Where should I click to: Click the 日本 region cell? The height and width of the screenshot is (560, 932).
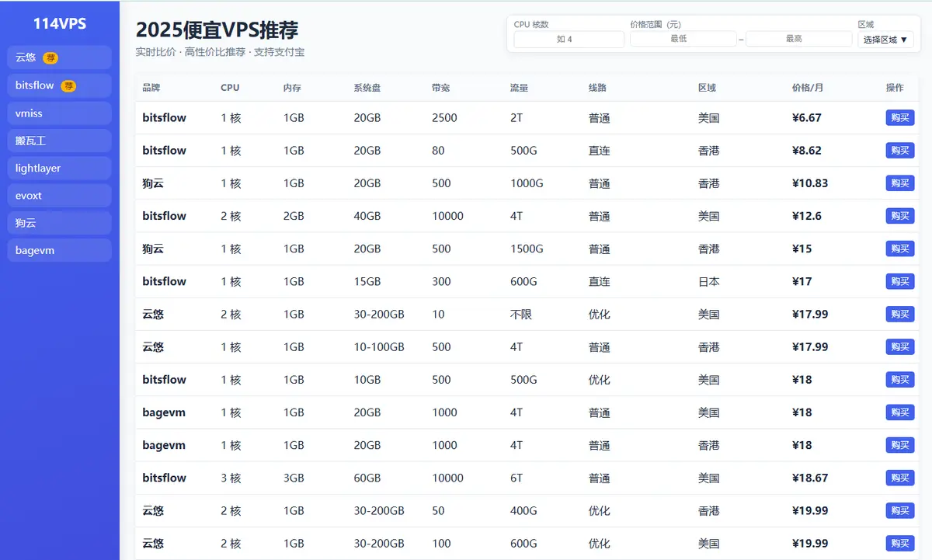(x=708, y=281)
